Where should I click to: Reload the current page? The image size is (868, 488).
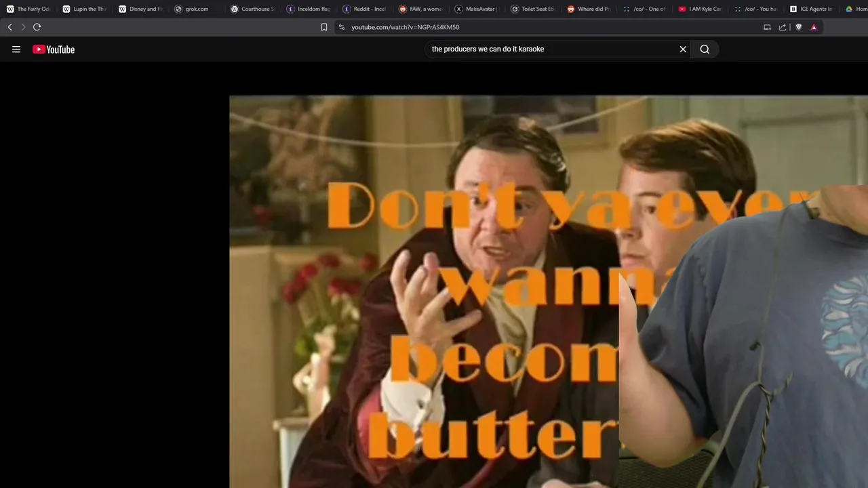[x=37, y=27]
